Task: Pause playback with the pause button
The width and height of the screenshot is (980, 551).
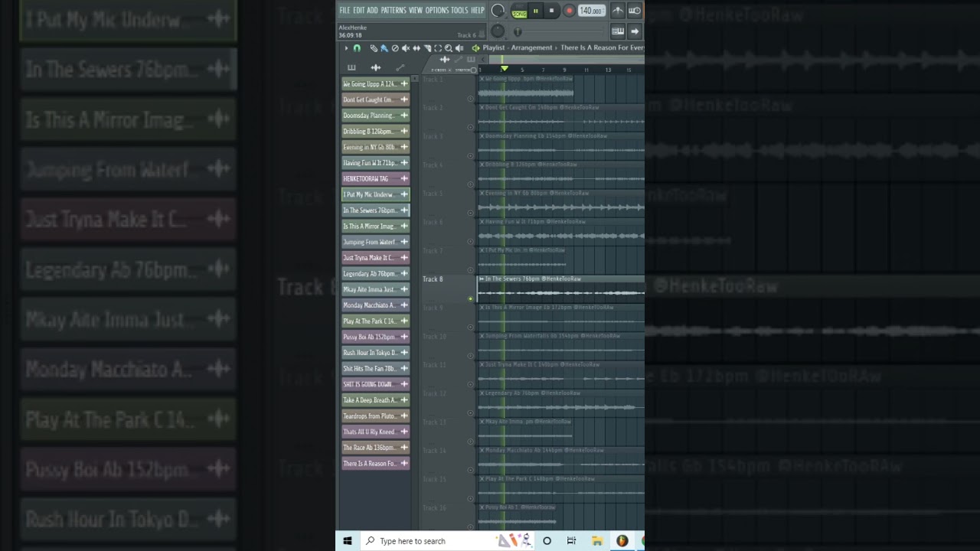Action: click(535, 11)
